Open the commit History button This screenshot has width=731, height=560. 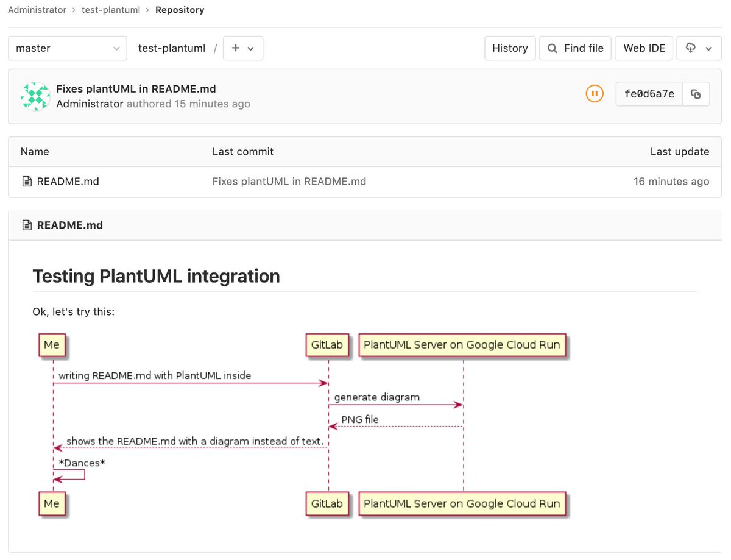[x=510, y=48]
